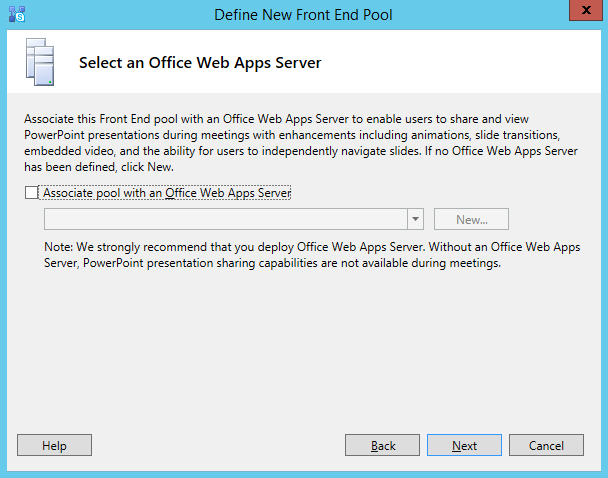Cancel the front end pool wizard
The image size is (608, 478).
coord(546,446)
